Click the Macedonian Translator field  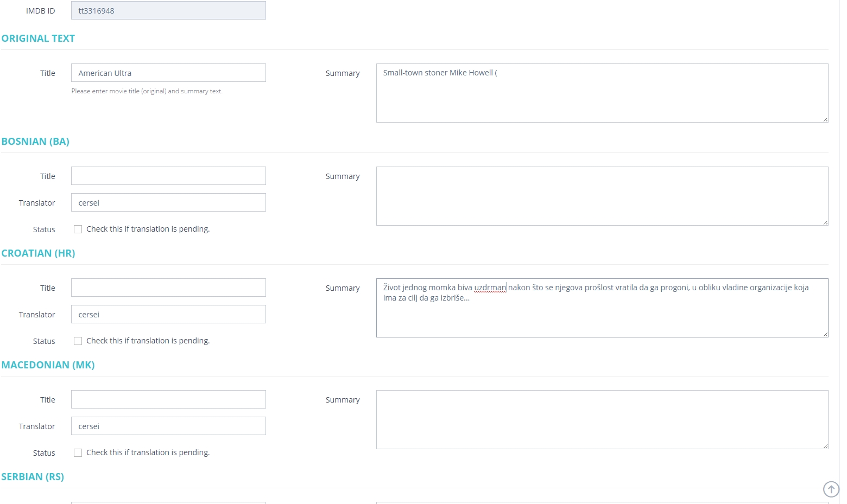tap(168, 426)
